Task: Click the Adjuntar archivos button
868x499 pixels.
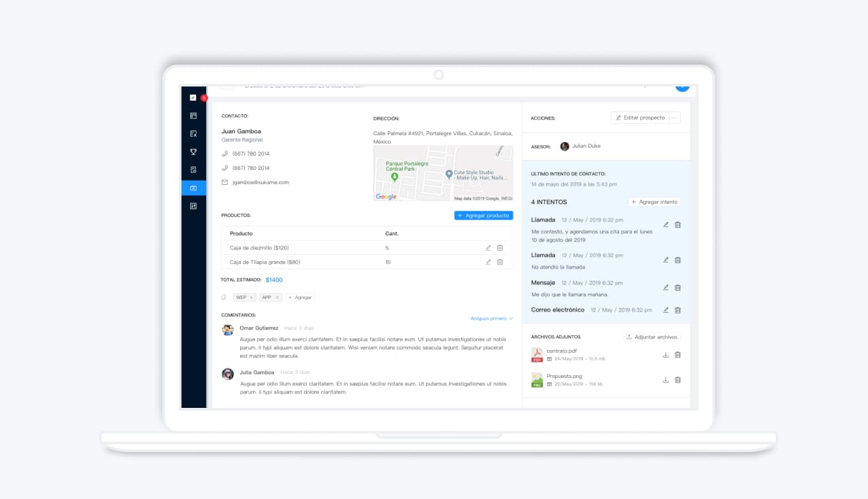Action: 652,337
